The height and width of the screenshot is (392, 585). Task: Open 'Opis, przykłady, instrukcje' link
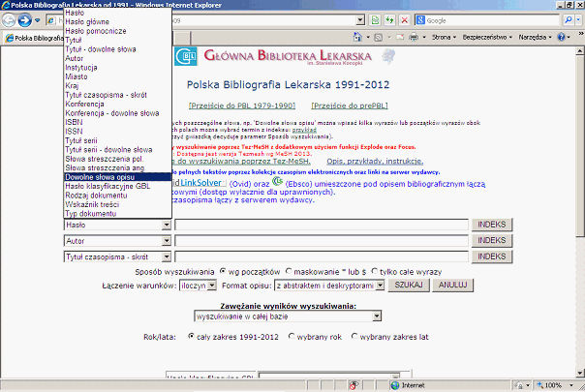pyautogui.click(x=375, y=161)
